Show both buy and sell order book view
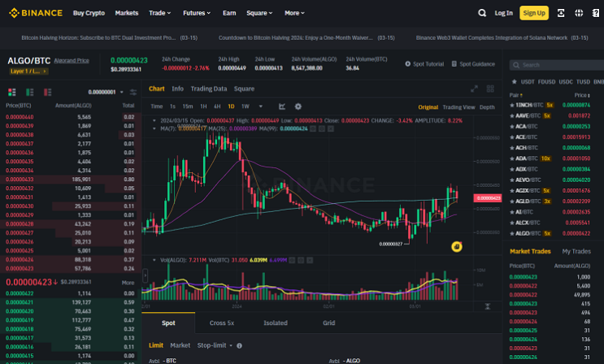Image resolution: width=604 pixels, height=364 pixels. pyautogui.click(x=12, y=92)
